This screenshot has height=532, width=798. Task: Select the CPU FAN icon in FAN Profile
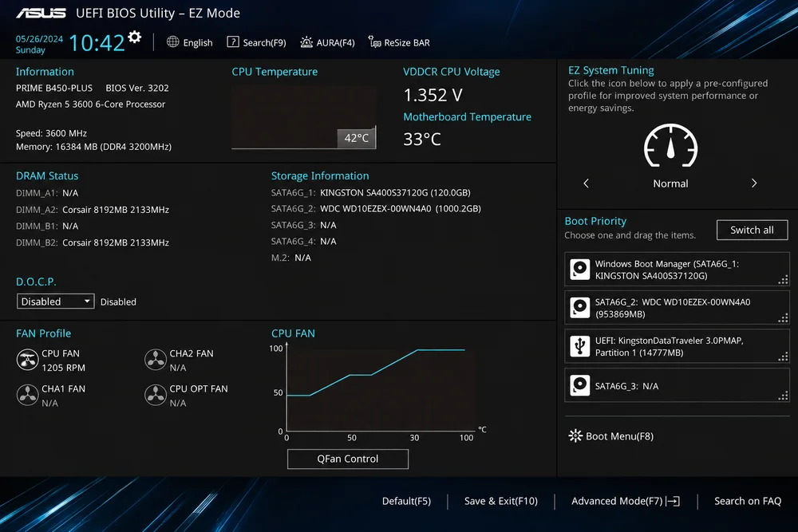27,360
